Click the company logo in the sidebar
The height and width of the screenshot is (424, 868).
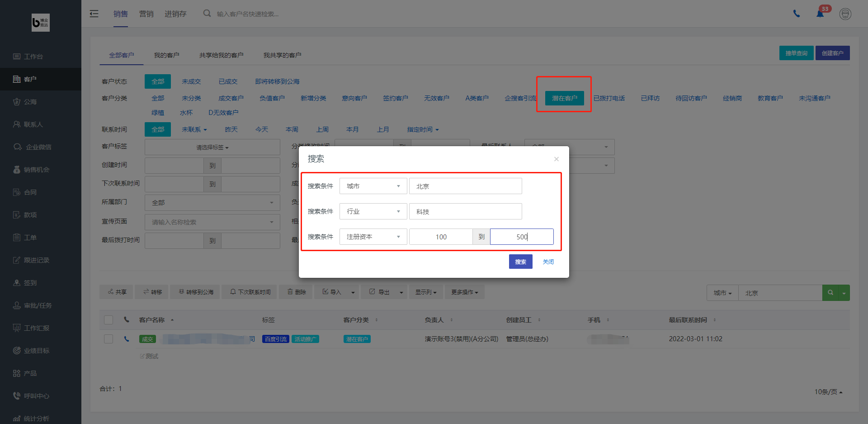click(x=41, y=22)
